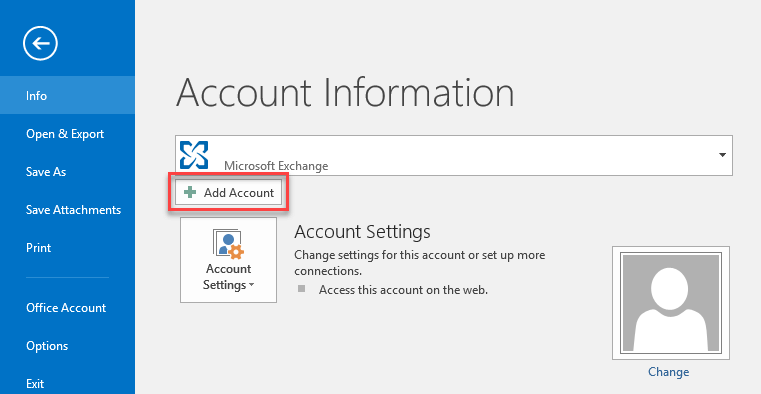Select Save As in the sidebar
The width and height of the screenshot is (761, 394).
click(x=67, y=171)
